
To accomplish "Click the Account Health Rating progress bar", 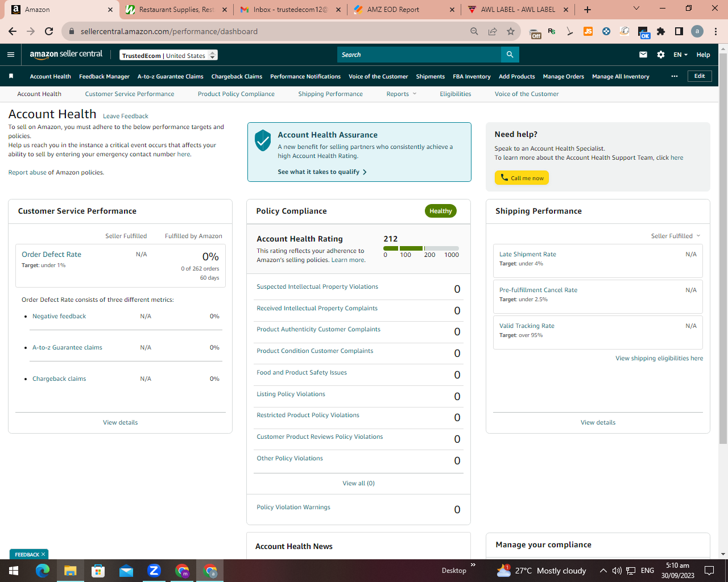I will point(421,248).
